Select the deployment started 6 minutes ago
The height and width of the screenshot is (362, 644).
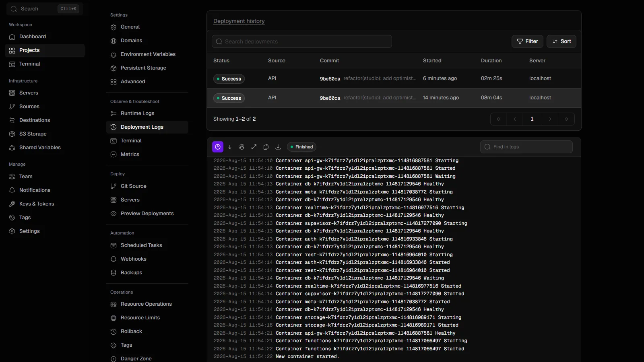click(x=394, y=78)
